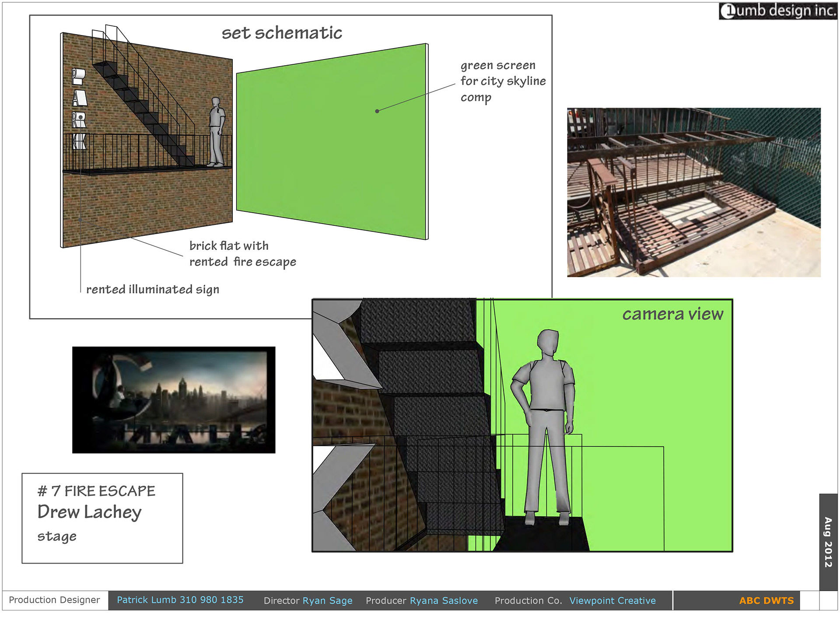Screen dimensions: 840x617
Task: Click the Ryana Saslove producer name
Action: pos(444,601)
